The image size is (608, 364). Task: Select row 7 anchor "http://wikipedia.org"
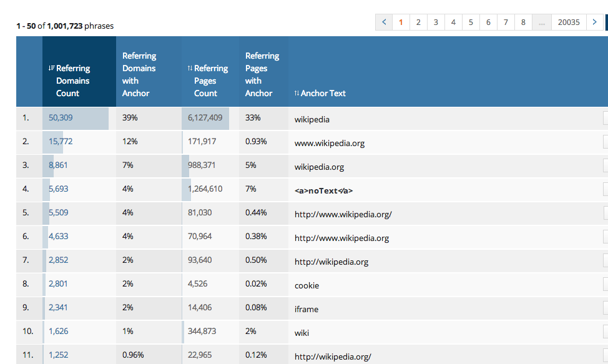click(x=331, y=262)
